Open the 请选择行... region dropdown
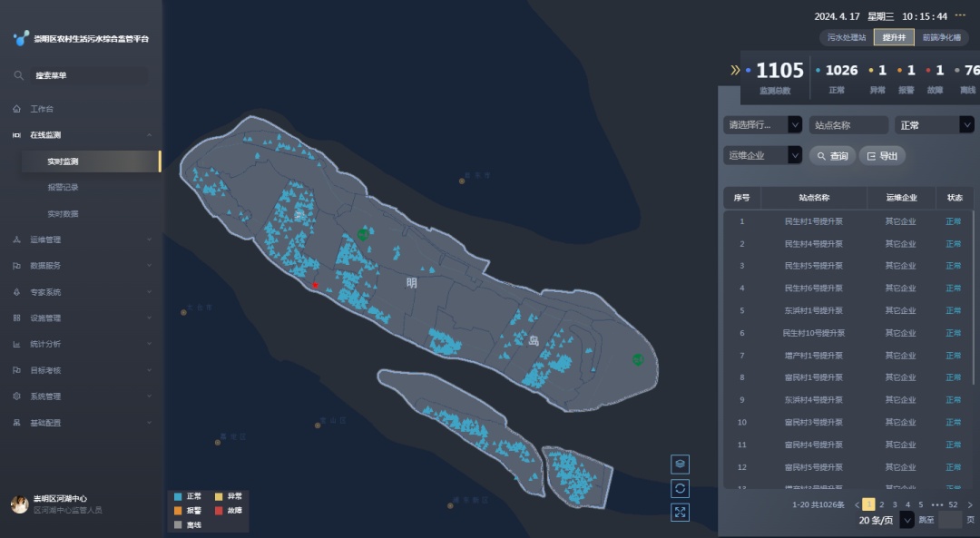The height and width of the screenshot is (538, 980). pyautogui.click(x=762, y=125)
